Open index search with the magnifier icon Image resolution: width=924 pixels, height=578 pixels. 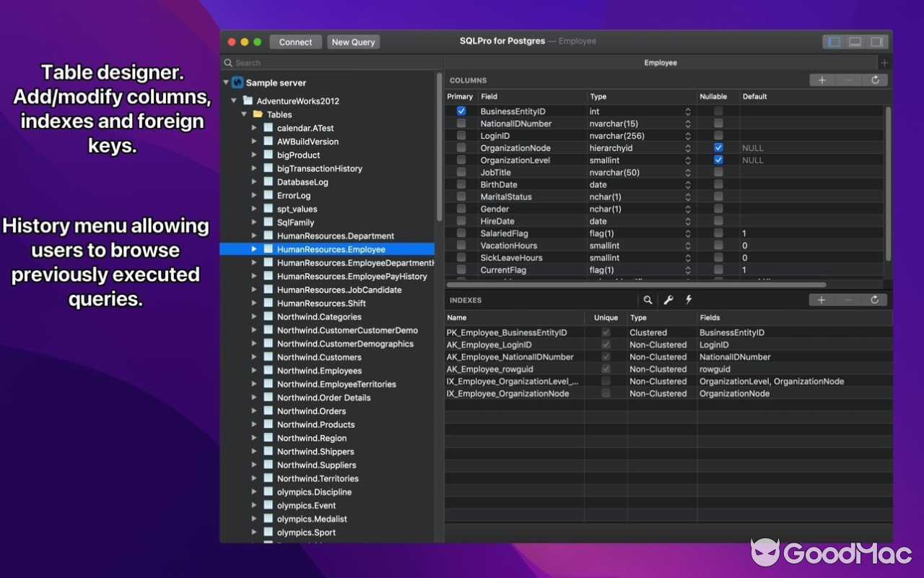(648, 299)
